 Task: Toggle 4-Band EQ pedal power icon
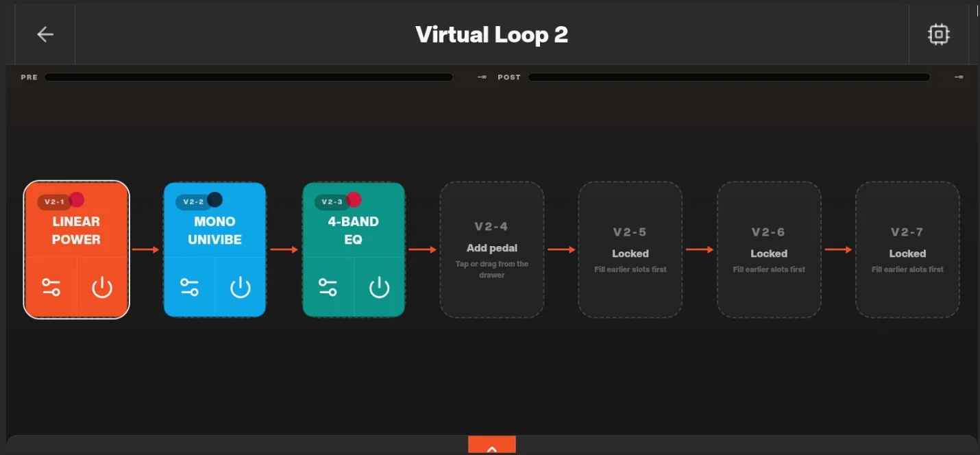[x=379, y=288]
